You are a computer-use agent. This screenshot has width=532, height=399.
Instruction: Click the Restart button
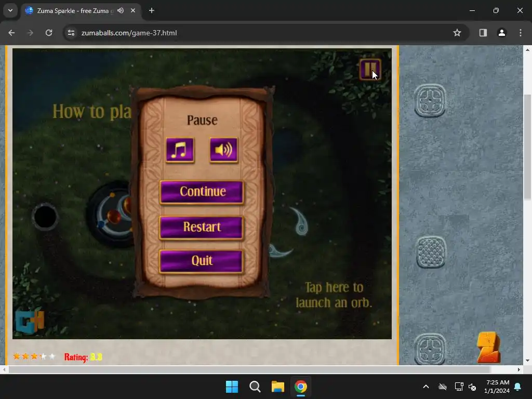click(202, 227)
